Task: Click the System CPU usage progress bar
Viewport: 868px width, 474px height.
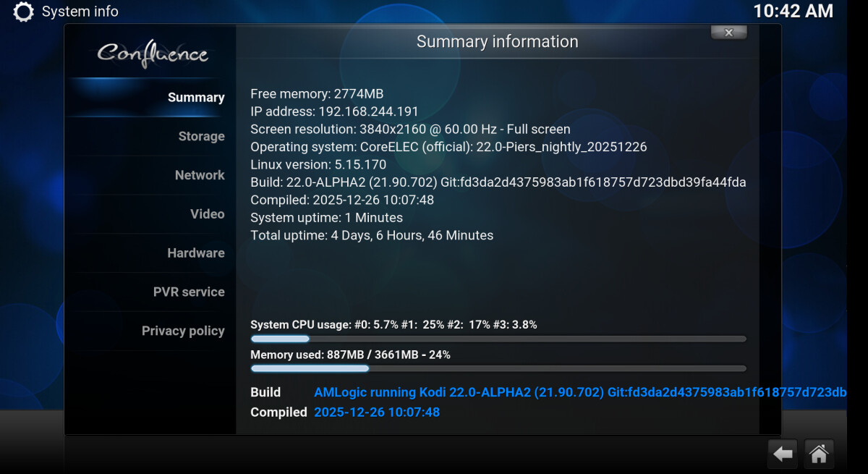Action: 498,339
